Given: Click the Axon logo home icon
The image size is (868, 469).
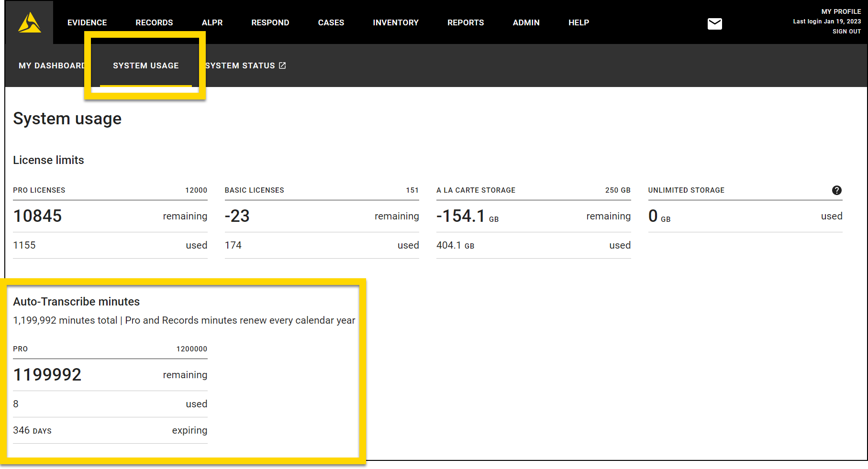Looking at the screenshot, I should [29, 22].
